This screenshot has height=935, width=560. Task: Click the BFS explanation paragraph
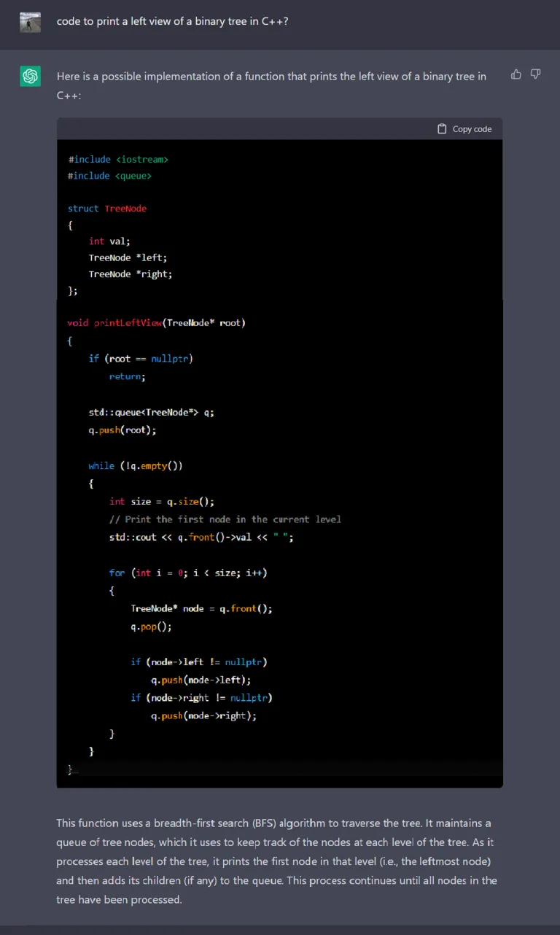point(277,861)
